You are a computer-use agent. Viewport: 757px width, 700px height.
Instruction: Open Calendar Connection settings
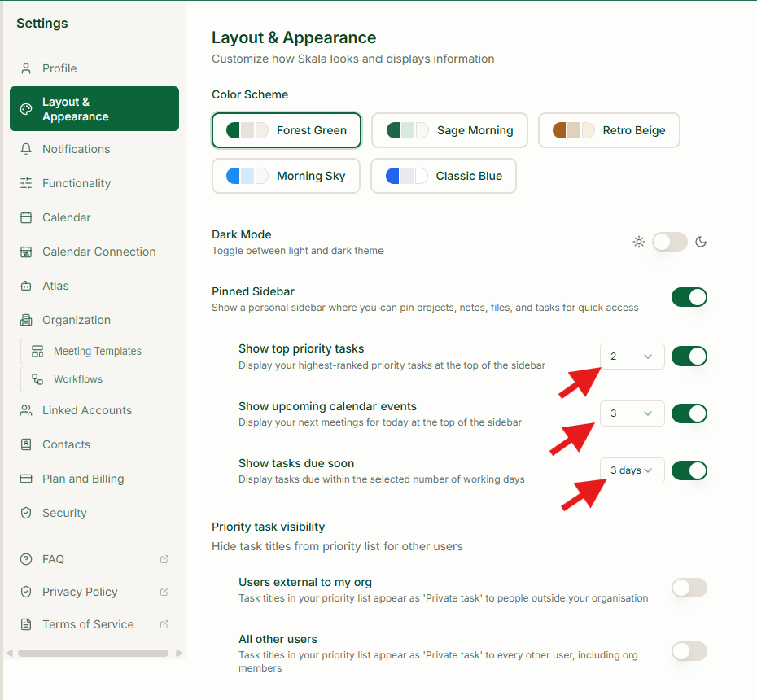(94, 252)
